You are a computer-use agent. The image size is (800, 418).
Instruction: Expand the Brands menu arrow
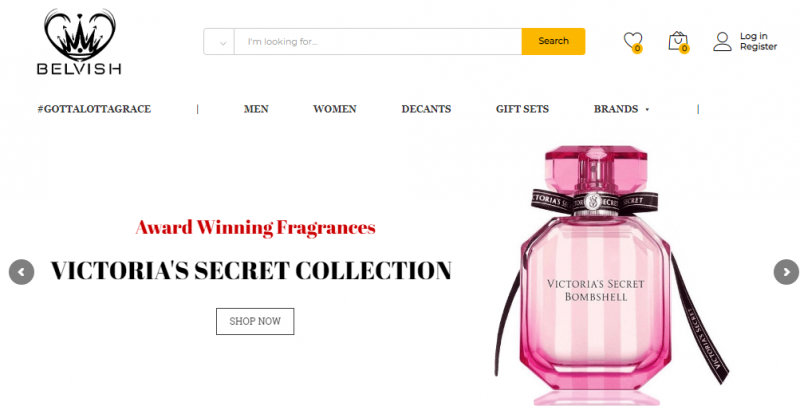click(x=647, y=109)
